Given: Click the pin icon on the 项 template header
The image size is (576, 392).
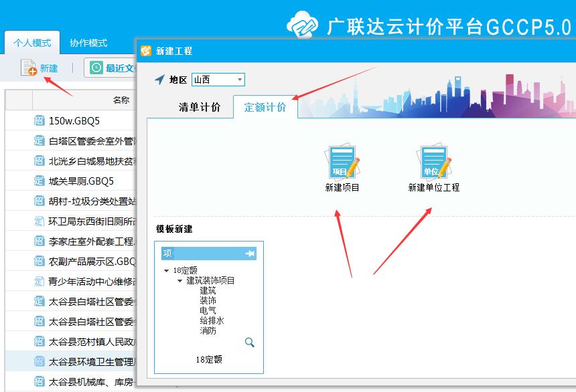Looking at the screenshot, I should click(x=250, y=254).
